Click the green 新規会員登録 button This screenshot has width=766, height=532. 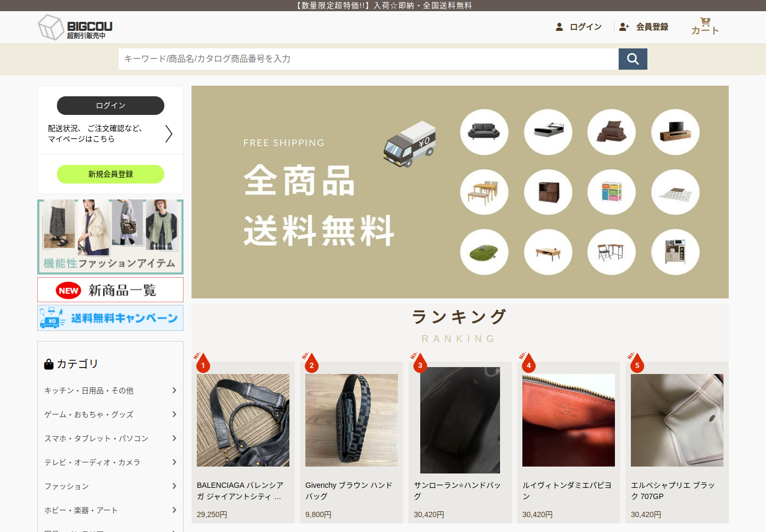coord(111,174)
